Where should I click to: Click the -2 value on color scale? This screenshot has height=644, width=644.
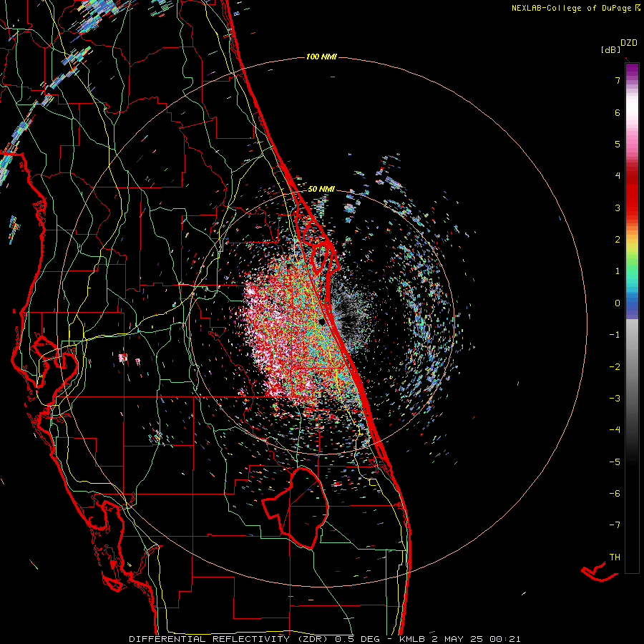615,366
